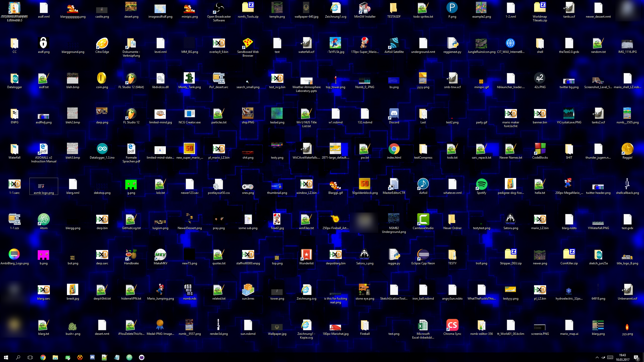This screenshot has width=644, height=362.
Task: Click the FL Studio 12 (64bit) icon
Action: pos(131,79)
